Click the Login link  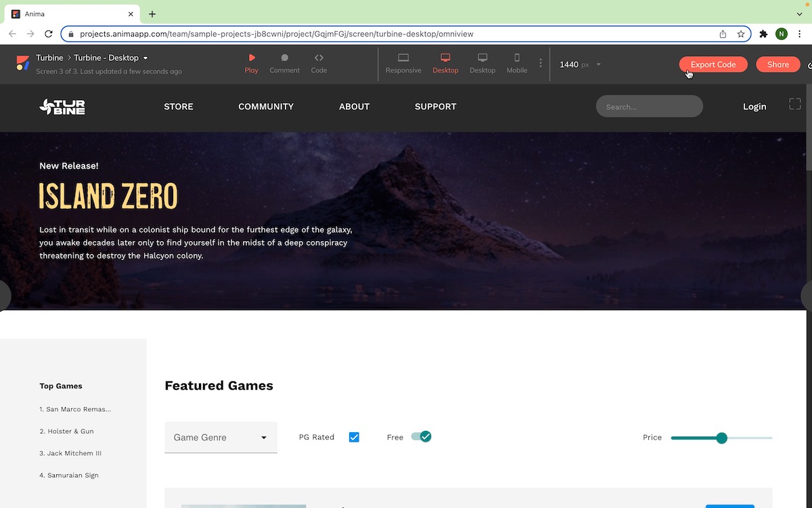[754, 106]
